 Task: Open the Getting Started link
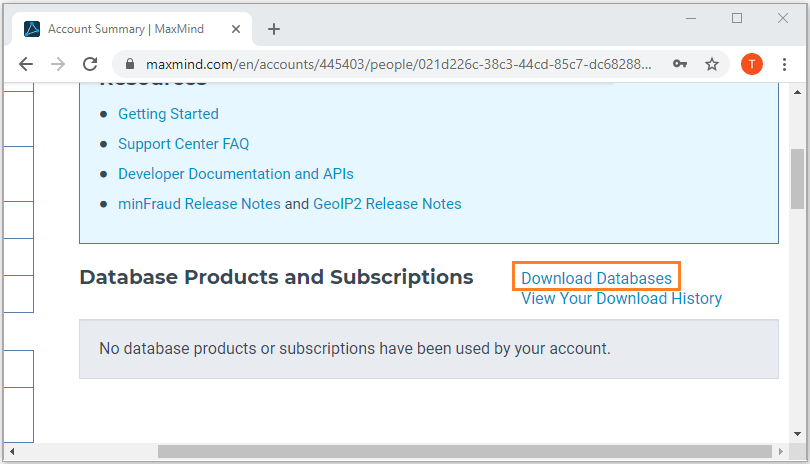click(168, 114)
